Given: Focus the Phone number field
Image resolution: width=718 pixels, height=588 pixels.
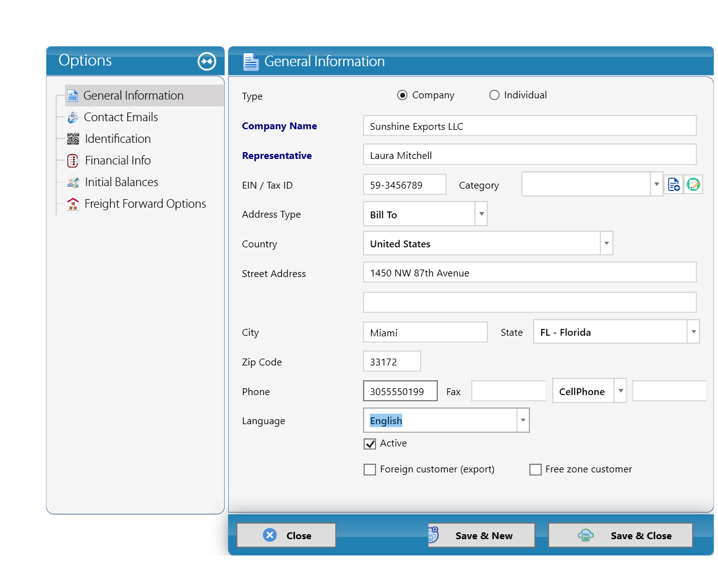Looking at the screenshot, I should click(400, 391).
